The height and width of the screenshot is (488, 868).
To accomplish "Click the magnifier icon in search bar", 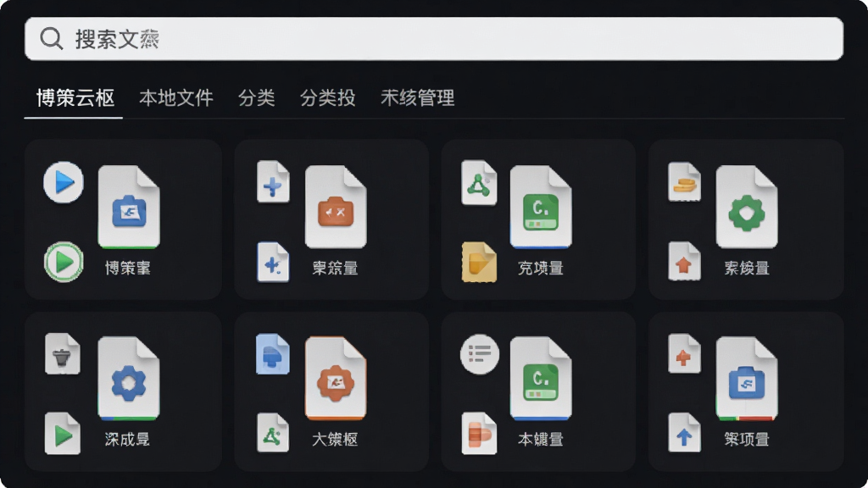I will tap(52, 39).
